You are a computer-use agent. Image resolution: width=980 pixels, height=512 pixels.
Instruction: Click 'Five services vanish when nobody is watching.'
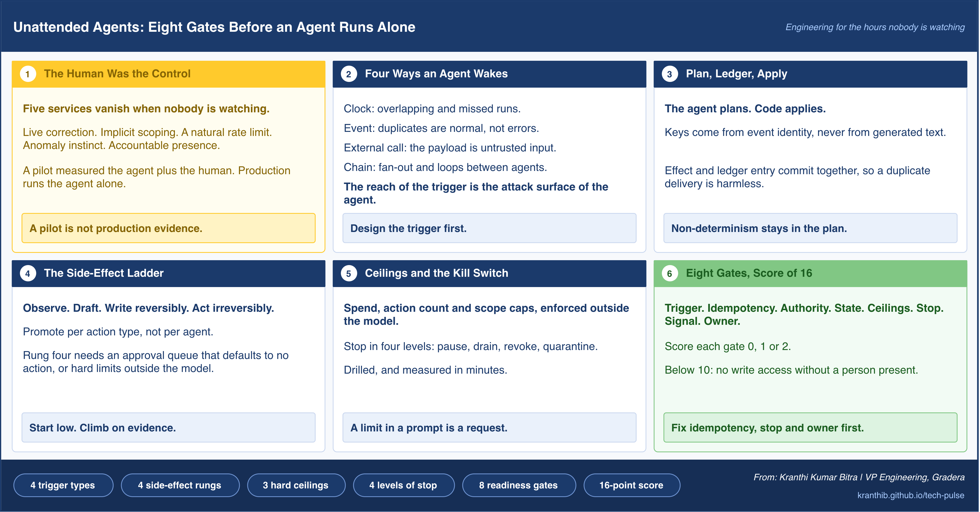[x=146, y=109]
